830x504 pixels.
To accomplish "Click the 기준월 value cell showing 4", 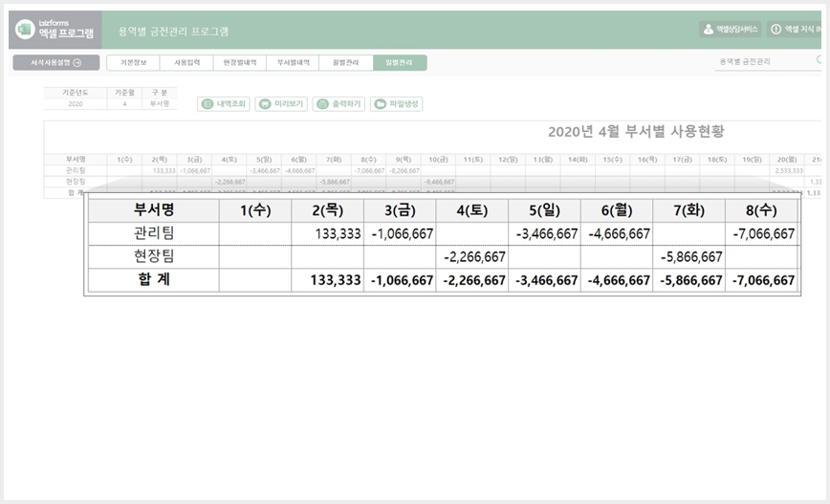I will point(125,103).
